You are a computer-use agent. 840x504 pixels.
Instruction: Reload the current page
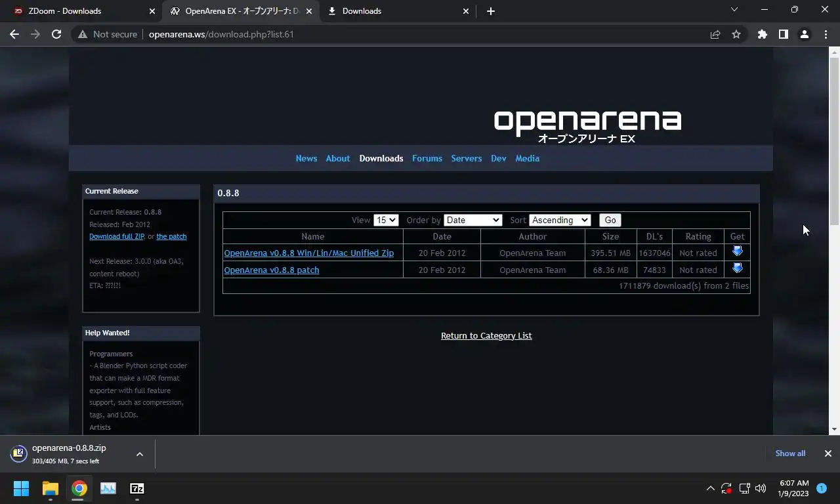[x=56, y=34]
